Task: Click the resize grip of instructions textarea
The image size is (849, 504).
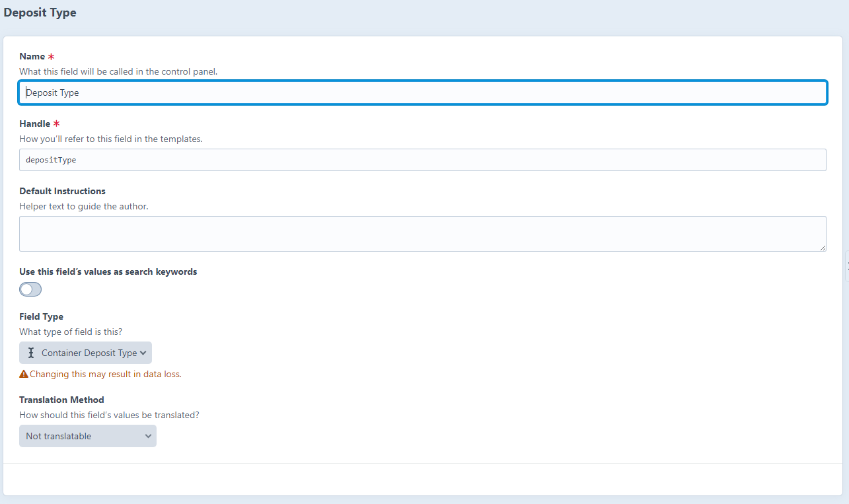Action: click(823, 248)
